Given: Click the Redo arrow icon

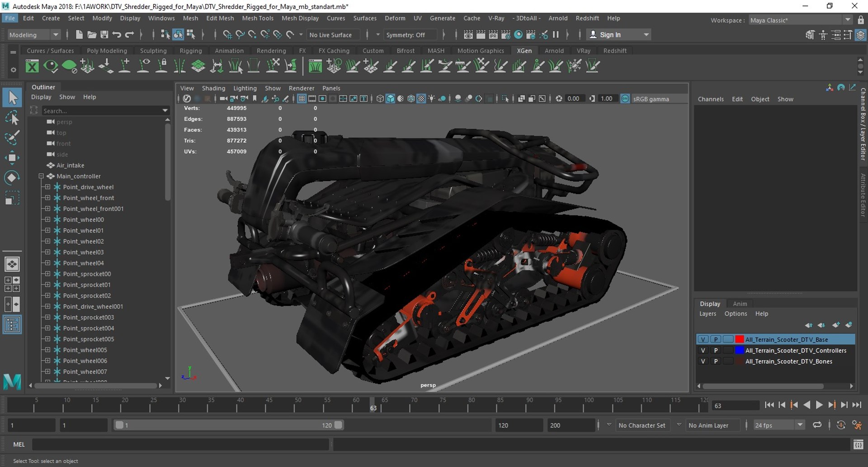Looking at the screenshot, I should tap(129, 34).
